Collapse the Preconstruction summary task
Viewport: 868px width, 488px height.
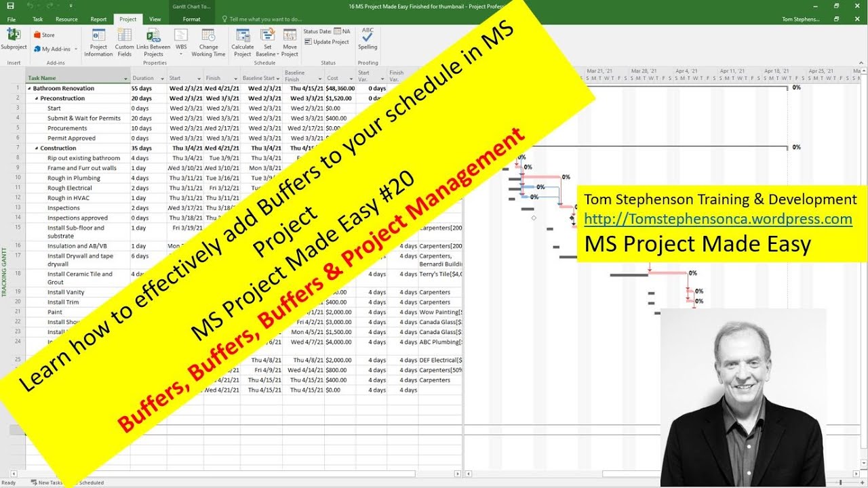click(37, 98)
